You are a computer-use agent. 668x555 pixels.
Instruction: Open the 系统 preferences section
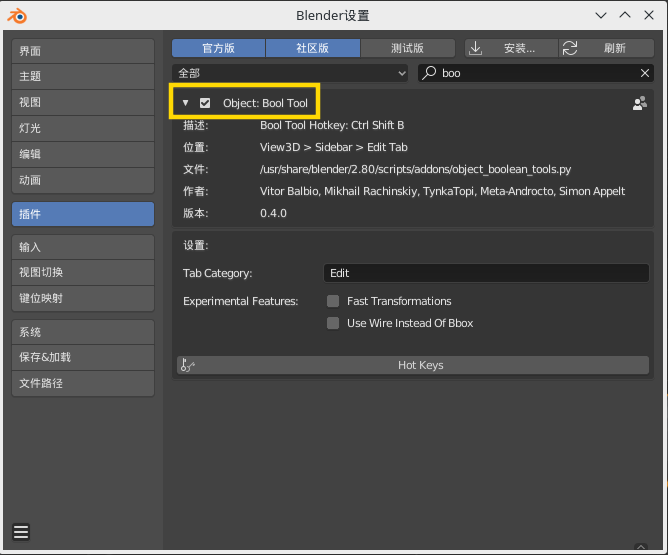83,332
